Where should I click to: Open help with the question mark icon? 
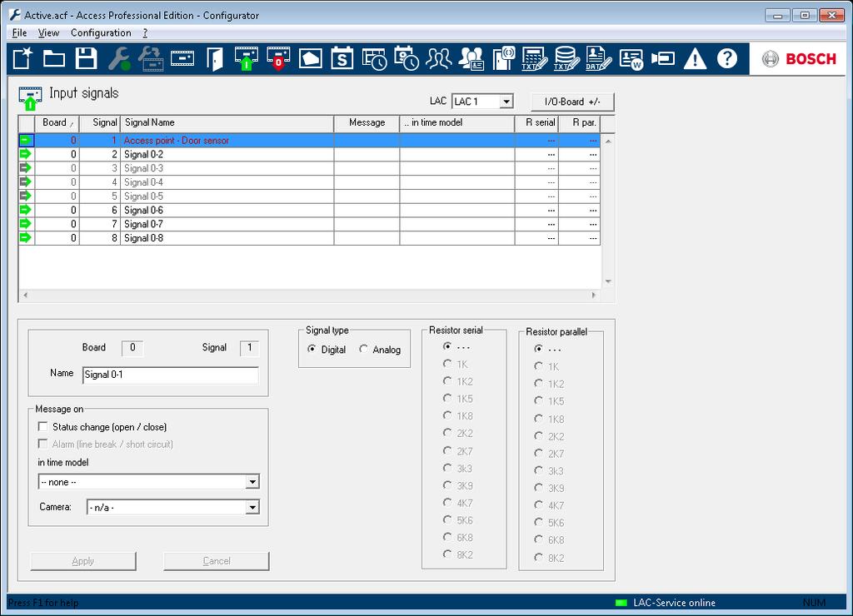(x=727, y=58)
